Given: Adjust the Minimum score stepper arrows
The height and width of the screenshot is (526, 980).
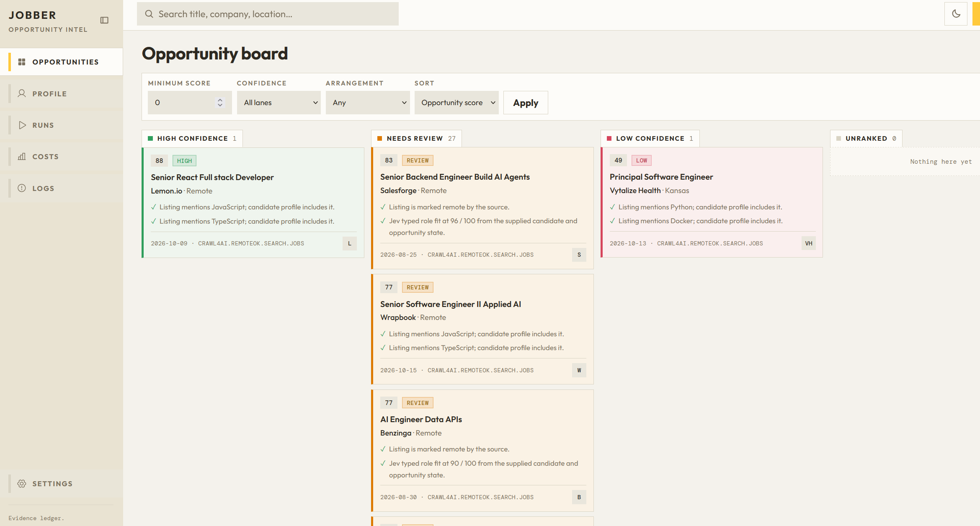Looking at the screenshot, I should tap(220, 103).
